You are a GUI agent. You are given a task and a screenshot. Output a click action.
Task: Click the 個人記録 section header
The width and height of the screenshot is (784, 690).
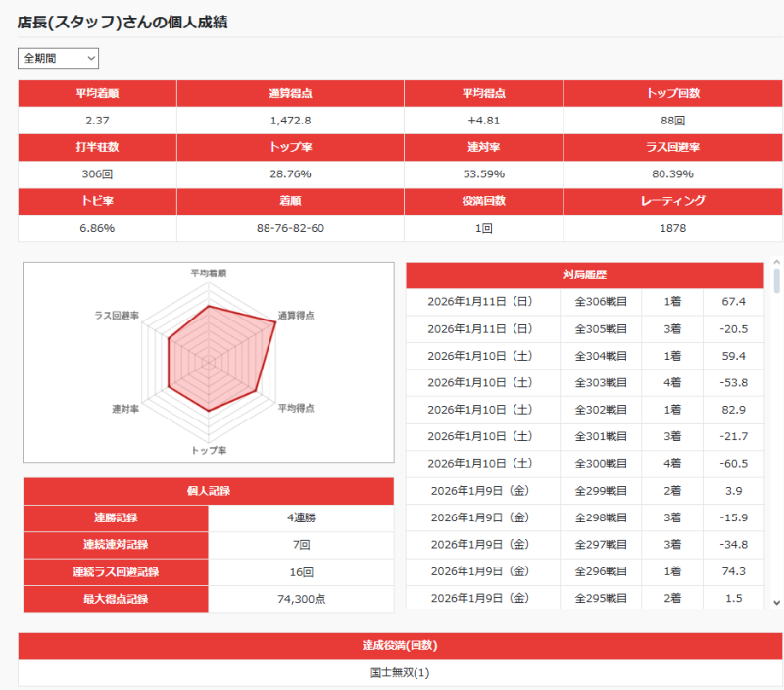pyautogui.click(x=208, y=491)
